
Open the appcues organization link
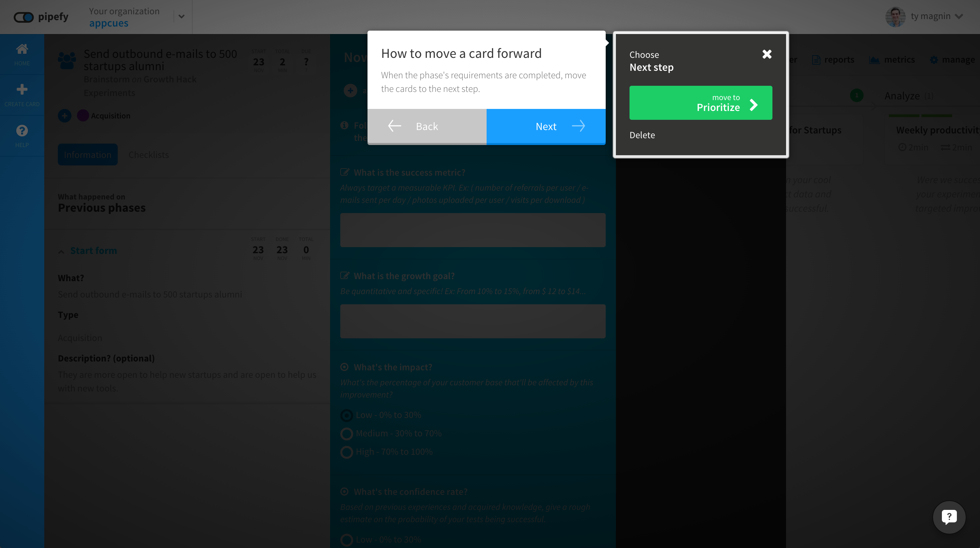[x=109, y=23]
